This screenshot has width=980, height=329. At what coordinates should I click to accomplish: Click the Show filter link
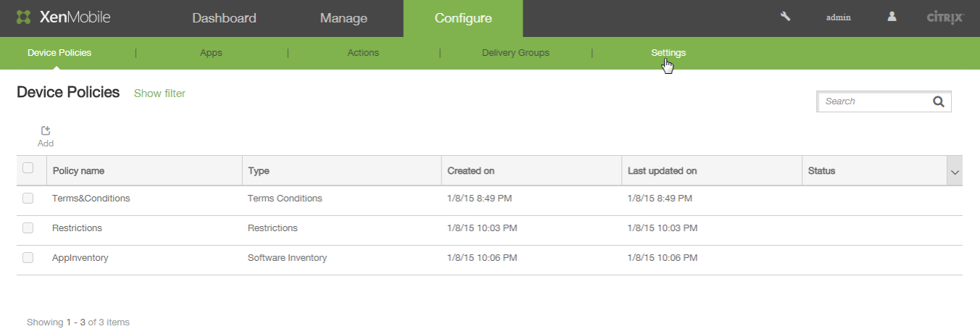click(159, 93)
